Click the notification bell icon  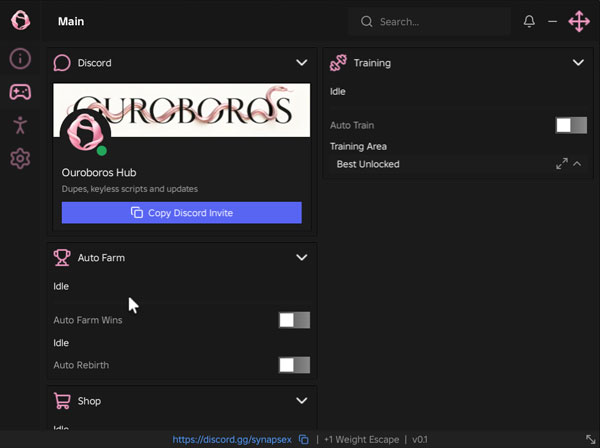click(x=529, y=21)
